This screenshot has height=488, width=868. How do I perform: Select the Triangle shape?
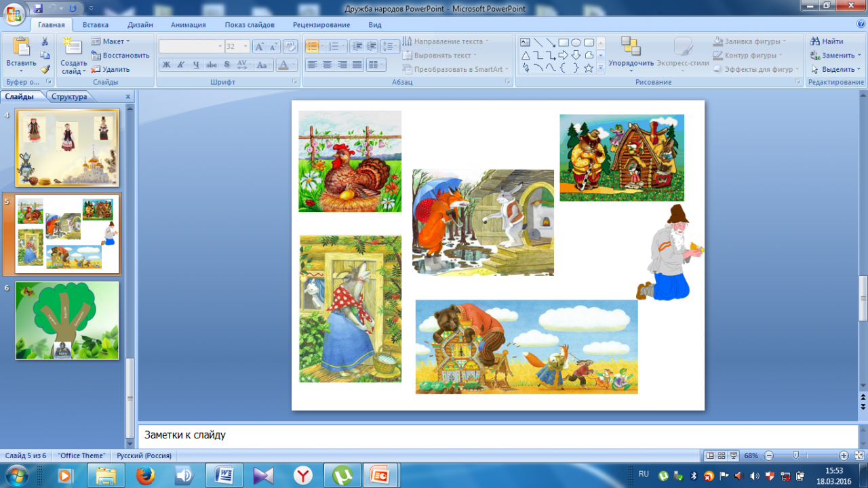point(526,55)
